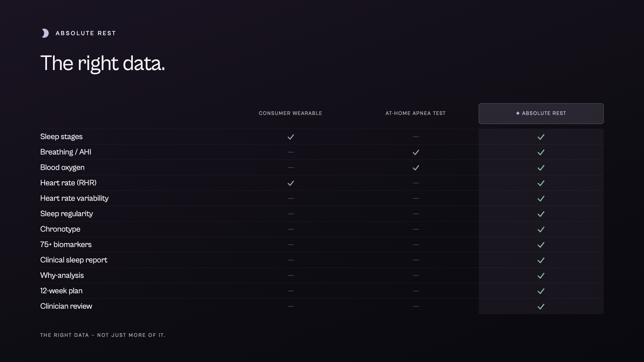This screenshot has width=644, height=362.
Task: Click Absolute Rest checkmark for 75+ biomarkers
Action: (x=541, y=245)
